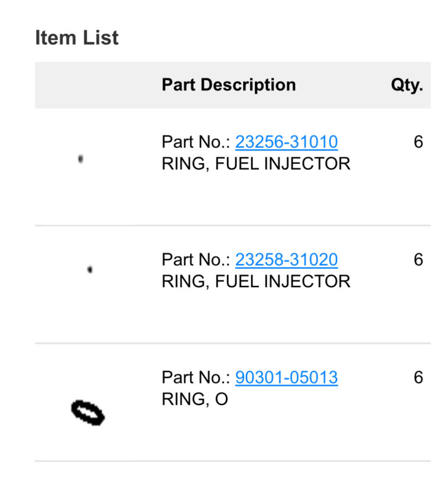Click quantity 6 for part 23258-31020
Screen dimensions: 448x483
coord(418,260)
